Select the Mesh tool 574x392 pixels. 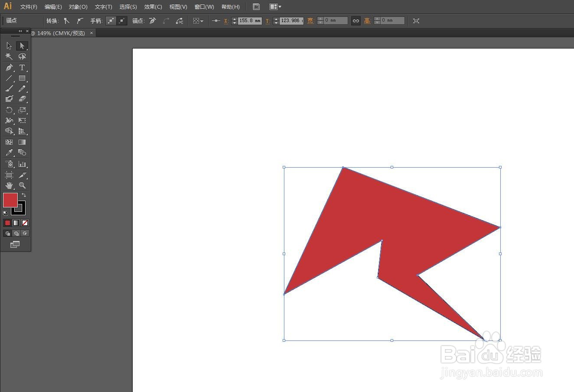tap(9, 142)
